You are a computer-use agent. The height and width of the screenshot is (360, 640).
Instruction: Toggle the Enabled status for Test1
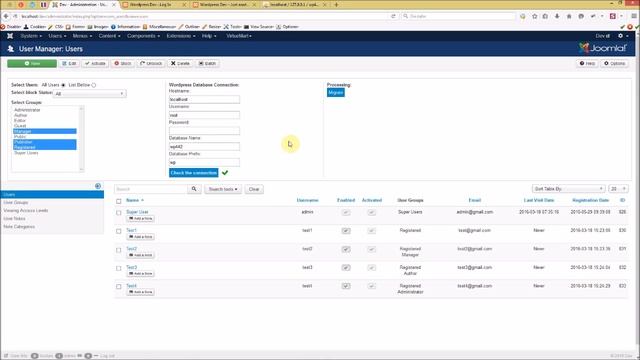pyautogui.click(x=346, y=231)
